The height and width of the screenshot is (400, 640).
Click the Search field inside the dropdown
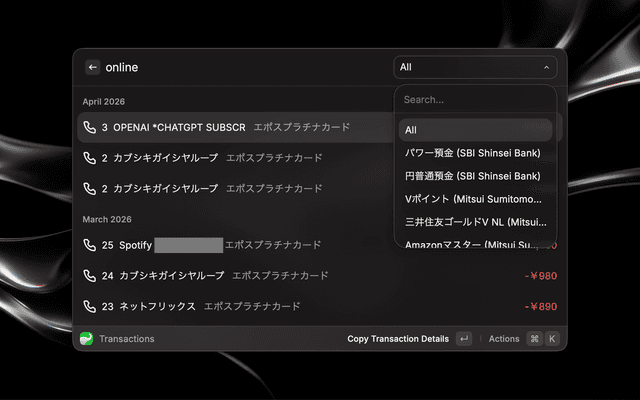click(x=475, y=100)
